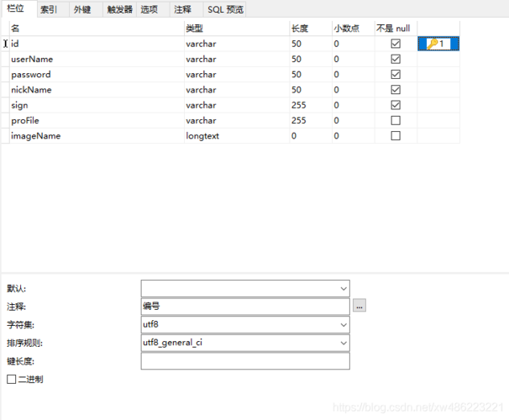Screen dimensions: 509x420
Task: Click the 不是 null column header
Action: (x=396, y=29)
